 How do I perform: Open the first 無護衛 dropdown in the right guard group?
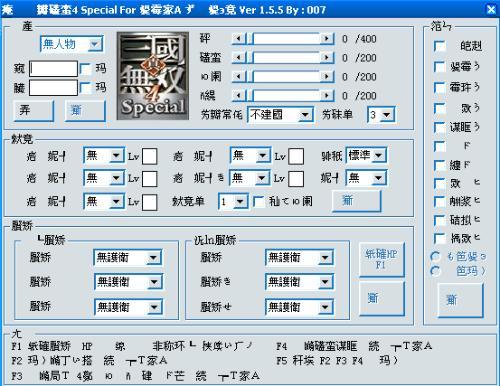[300, 257]
